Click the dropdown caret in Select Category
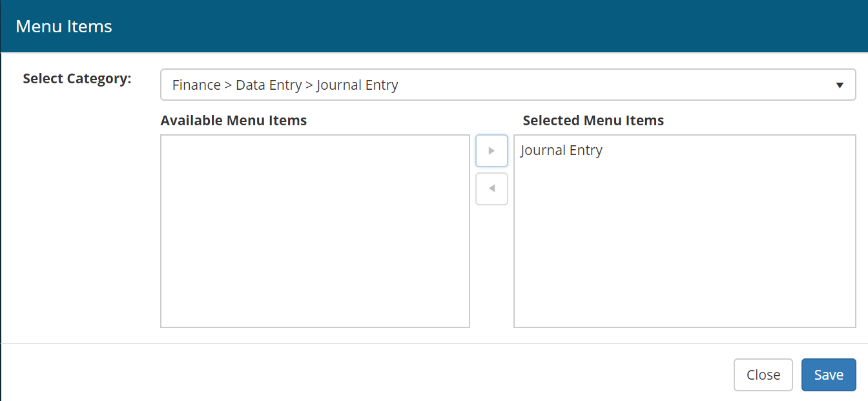868x401 pixels. pos(840,85)
